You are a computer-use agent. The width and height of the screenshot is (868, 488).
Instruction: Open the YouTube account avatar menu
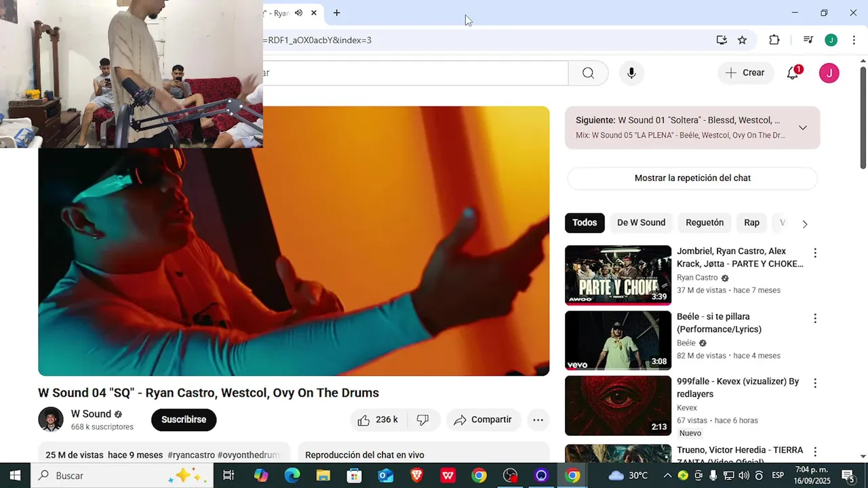click(x=829, y=73)
